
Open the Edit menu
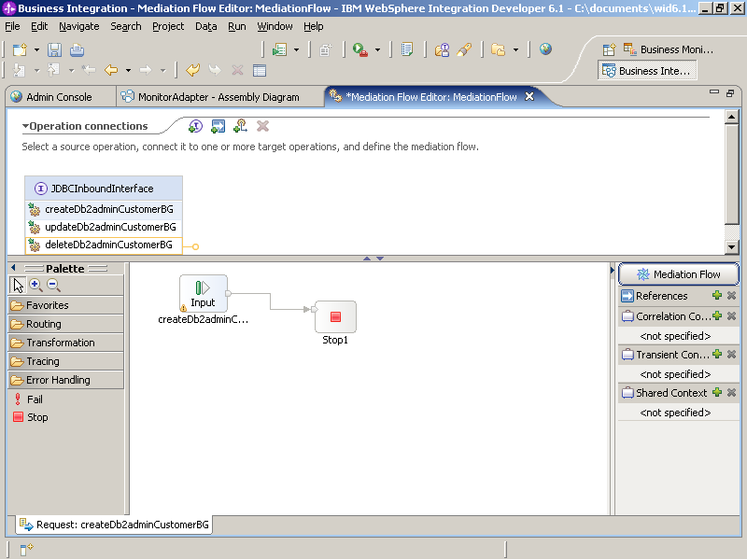click(39, 27)
